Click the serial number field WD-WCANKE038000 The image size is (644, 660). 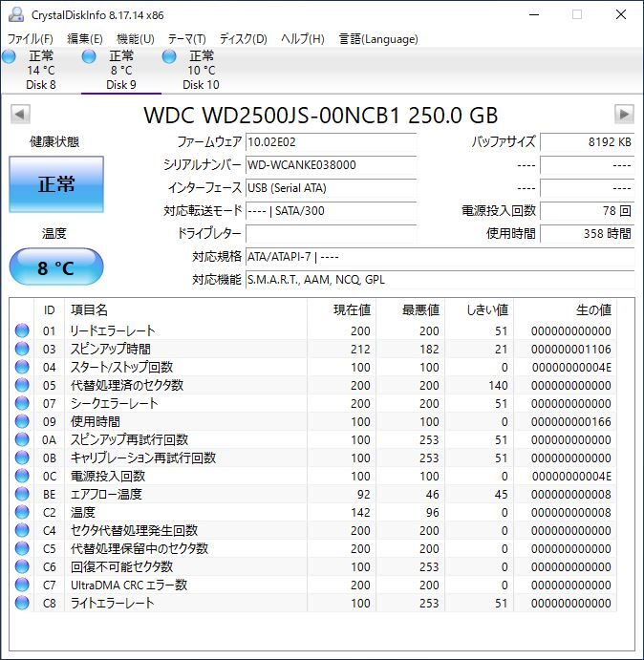pos(331,165)
